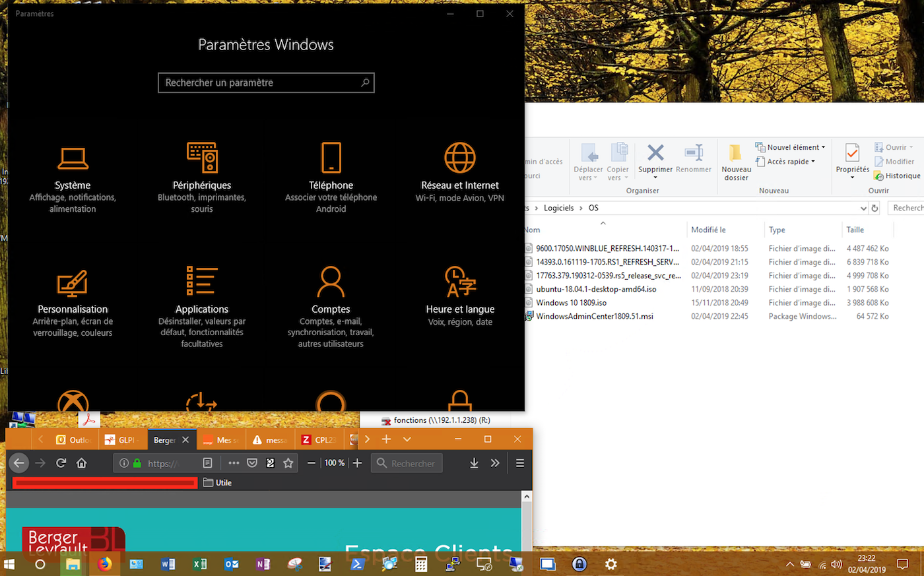Open the Firefox hamburger menu
This screenshot has height=576, width=924.
click(520, 463)
